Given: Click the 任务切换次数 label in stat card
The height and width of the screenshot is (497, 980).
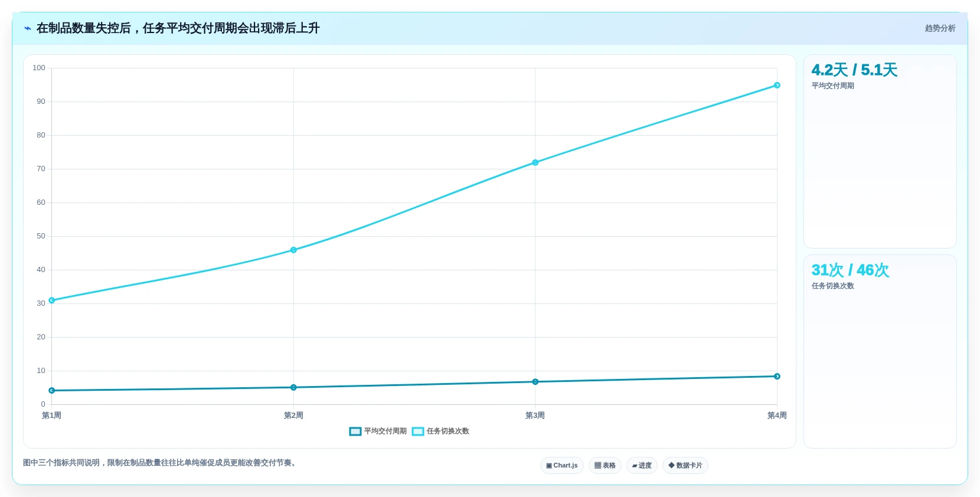Looking at the screenshot, I should [x=832, y=286].
